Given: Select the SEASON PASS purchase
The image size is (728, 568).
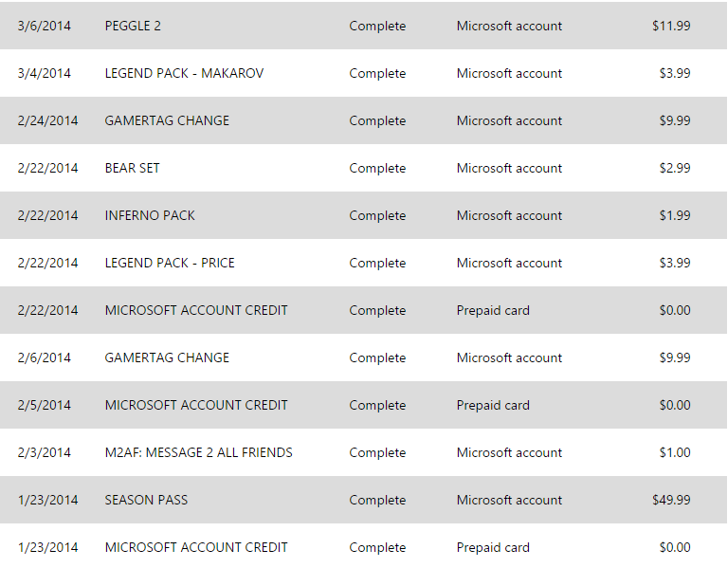Looking at the screenshot, I should coord(146,500).
